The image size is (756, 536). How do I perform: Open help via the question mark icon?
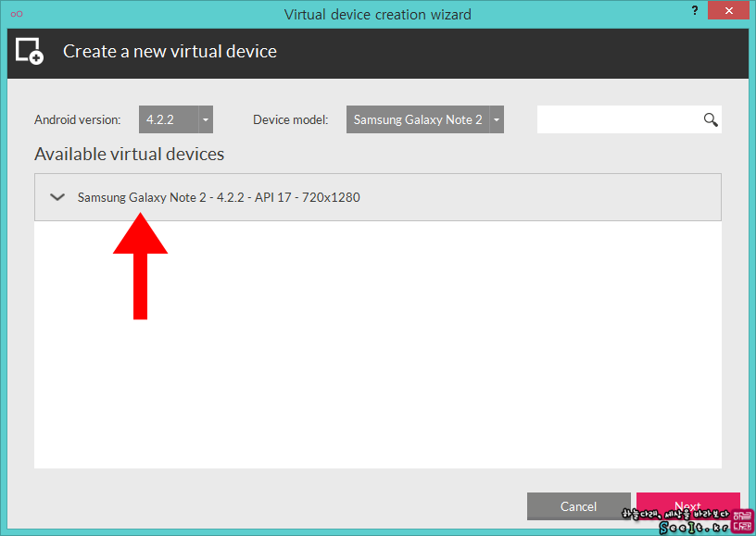[x=695, y=10]
